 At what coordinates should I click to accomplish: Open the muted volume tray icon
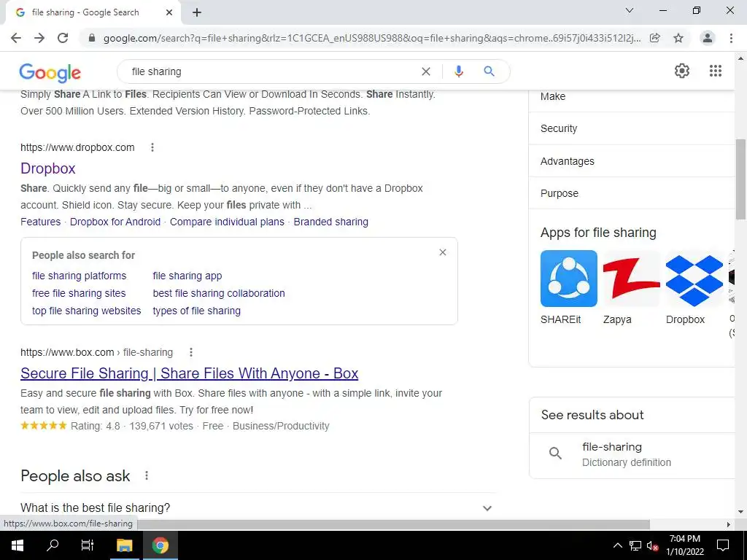pyautogui.click(x=652, y=545)
